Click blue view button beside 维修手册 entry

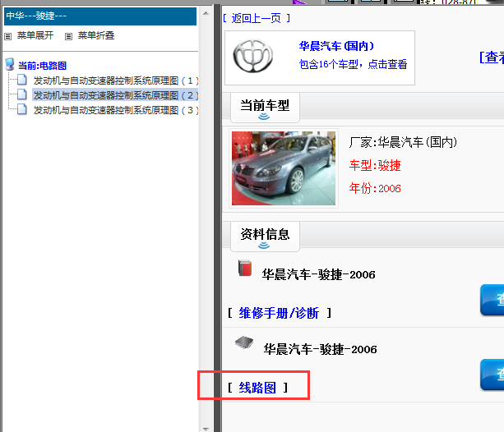click(x=492, y=299)
